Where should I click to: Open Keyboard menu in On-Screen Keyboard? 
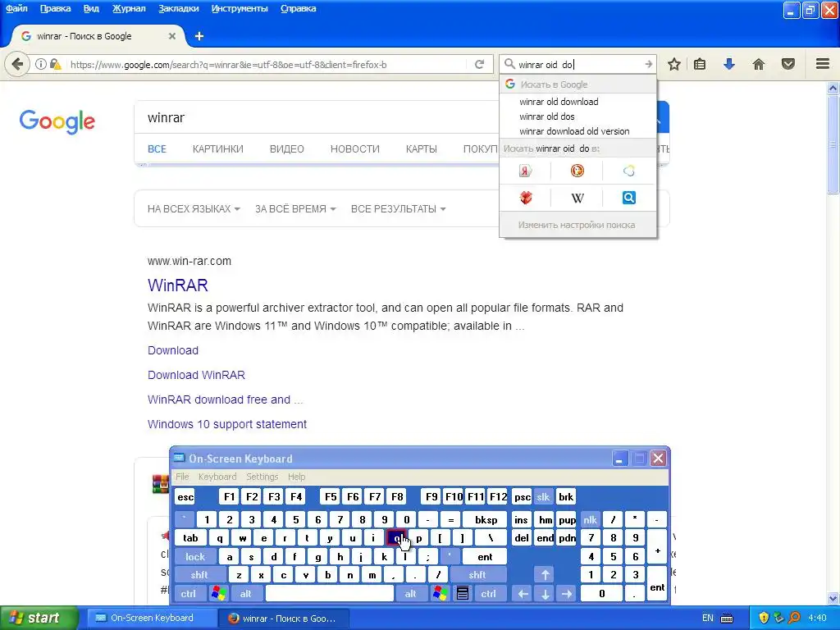[217, 477]
